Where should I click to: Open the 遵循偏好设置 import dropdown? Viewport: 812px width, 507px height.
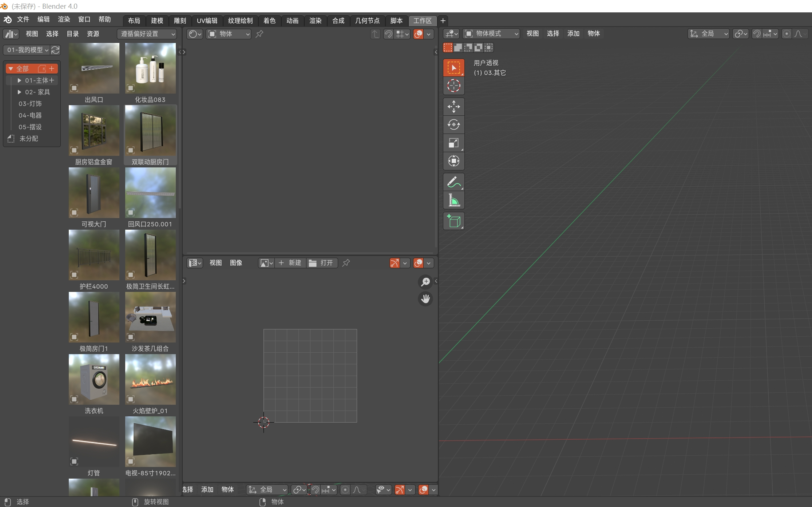tap(147, 34)
